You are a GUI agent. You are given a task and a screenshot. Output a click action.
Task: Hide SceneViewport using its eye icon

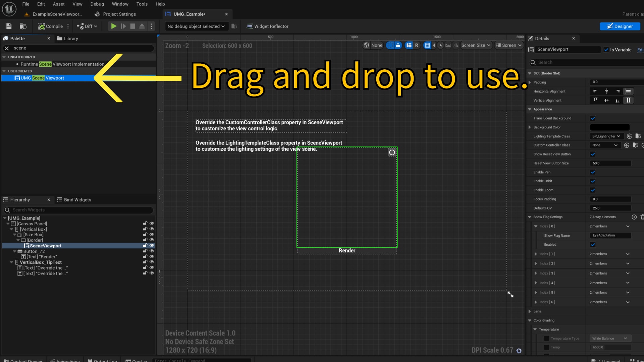pos(152,246)
